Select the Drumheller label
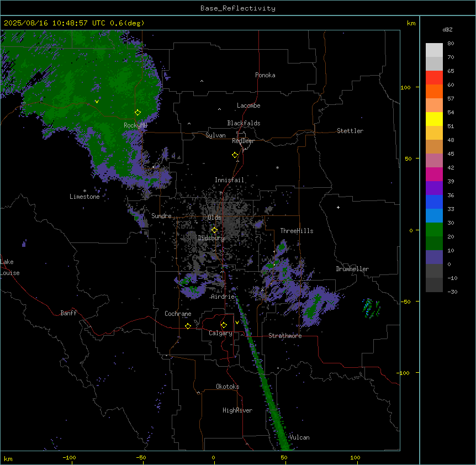The width and height of the screenshot is (476, 465). [x=352, y=269]
